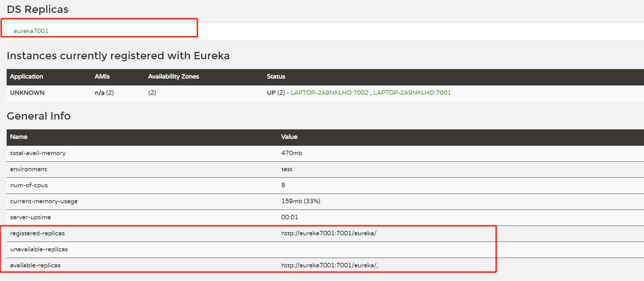Viewport: 644px width, 281px height.
Task: Click the Value column header
Action: (289, 137)
